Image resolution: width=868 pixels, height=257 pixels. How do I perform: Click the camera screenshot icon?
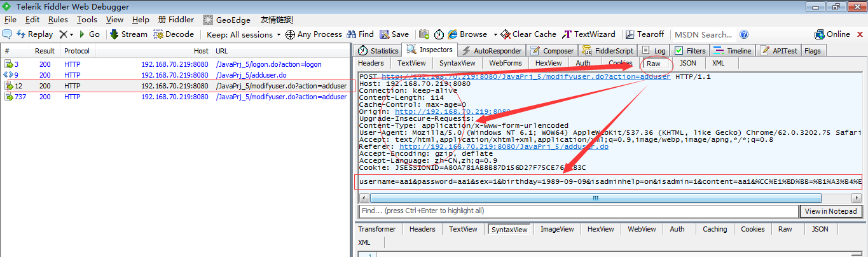(423, 34)
